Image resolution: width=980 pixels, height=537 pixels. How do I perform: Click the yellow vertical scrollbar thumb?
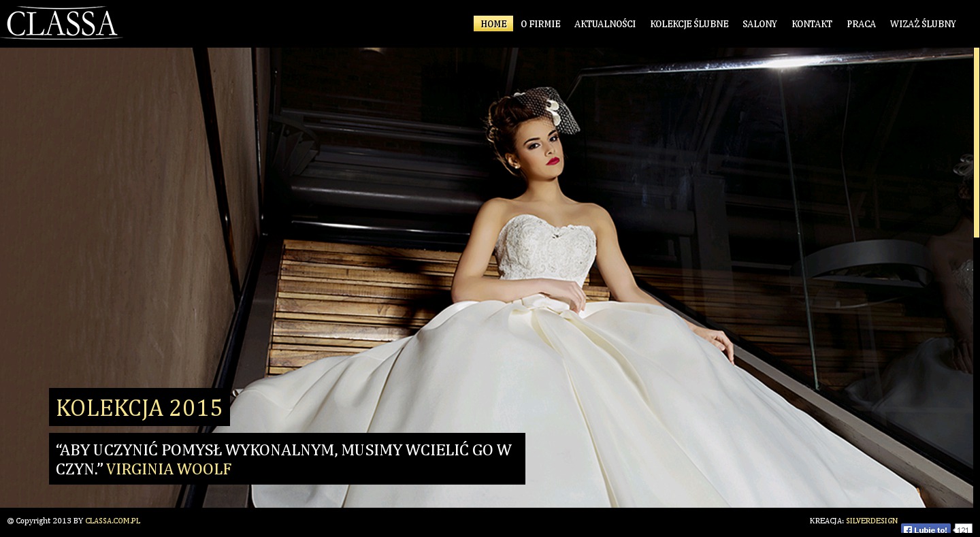click(977, 143)
